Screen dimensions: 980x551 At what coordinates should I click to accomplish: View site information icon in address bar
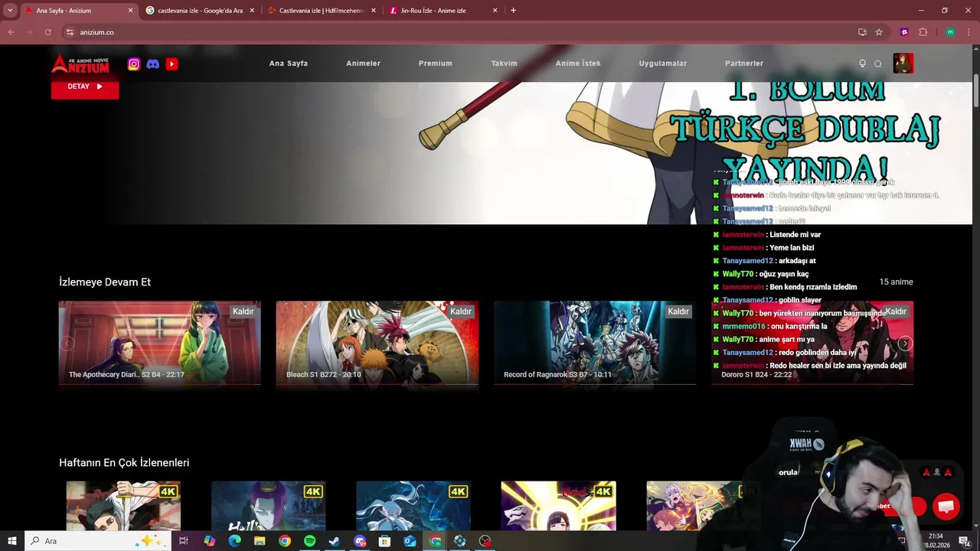pyautogui.click(x=70, y=32)
